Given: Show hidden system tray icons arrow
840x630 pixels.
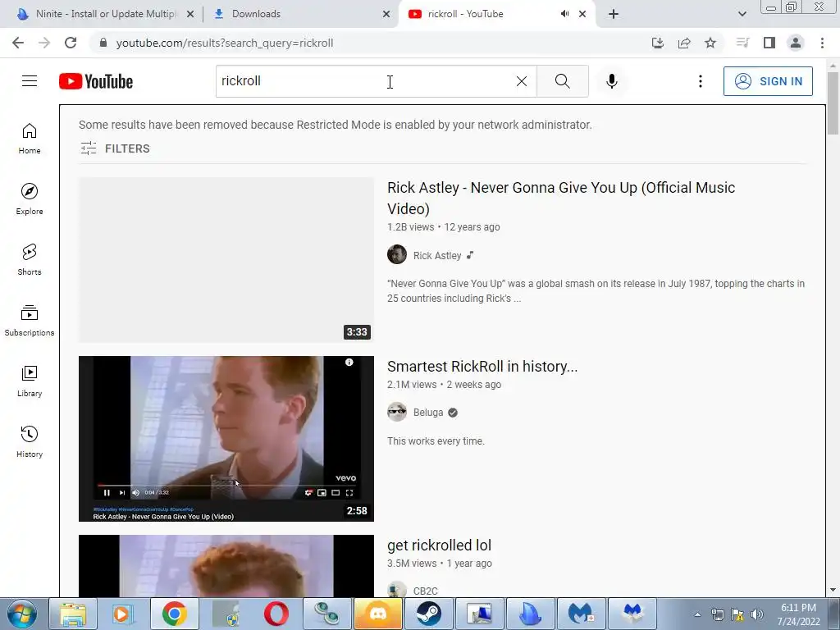Looking at the screenshot, I should point(697,614).
